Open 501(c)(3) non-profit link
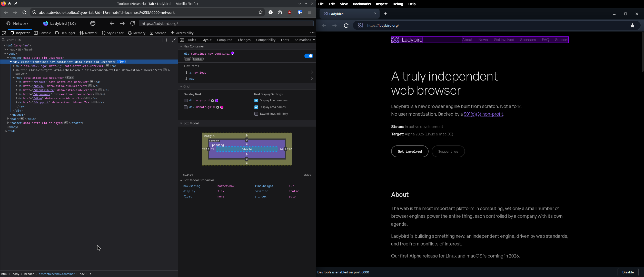 click(x=483, y=114)
